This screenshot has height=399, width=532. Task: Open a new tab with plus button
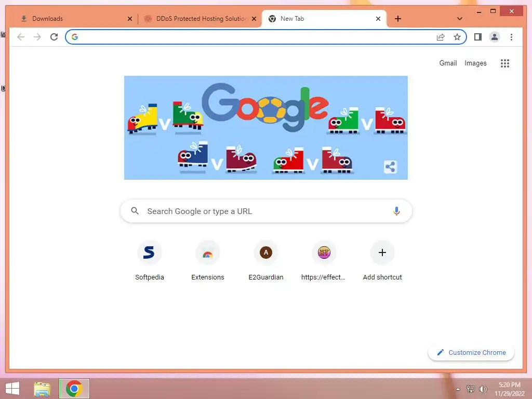[398, 19]
